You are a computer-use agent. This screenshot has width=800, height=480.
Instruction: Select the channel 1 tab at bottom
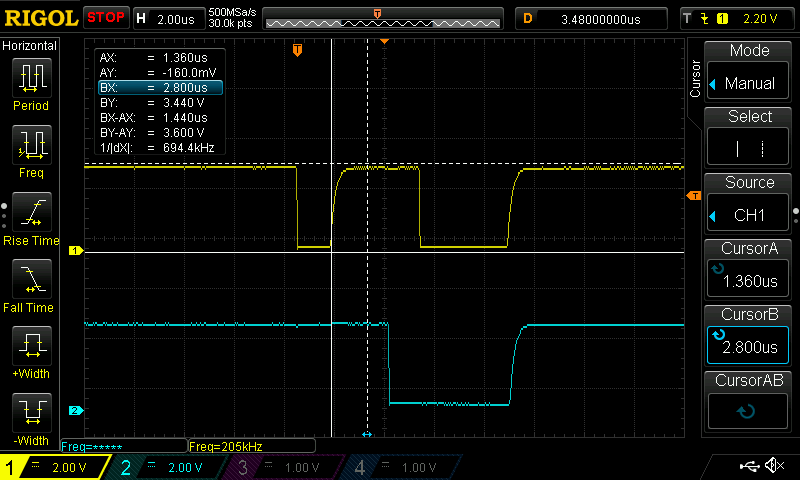pos(54,467)
